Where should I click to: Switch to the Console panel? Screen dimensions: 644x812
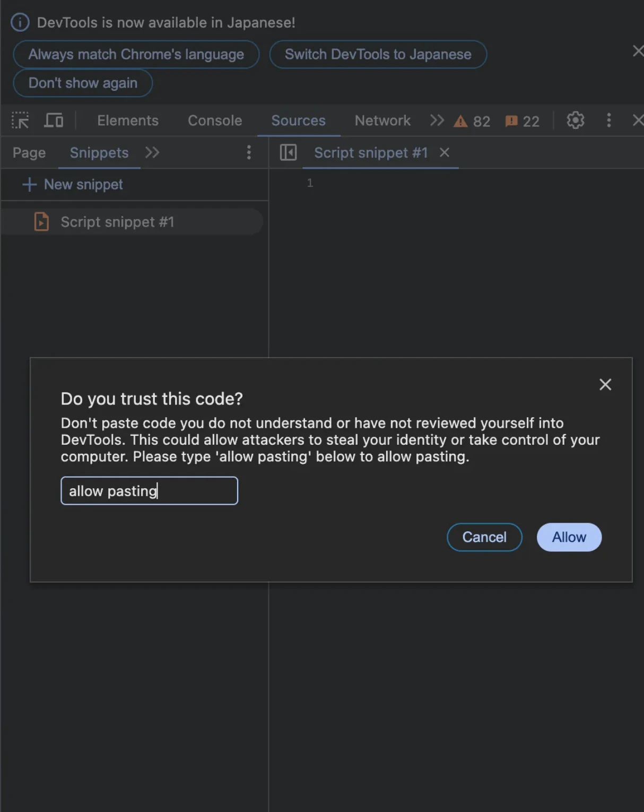click(x=215, y=120)
